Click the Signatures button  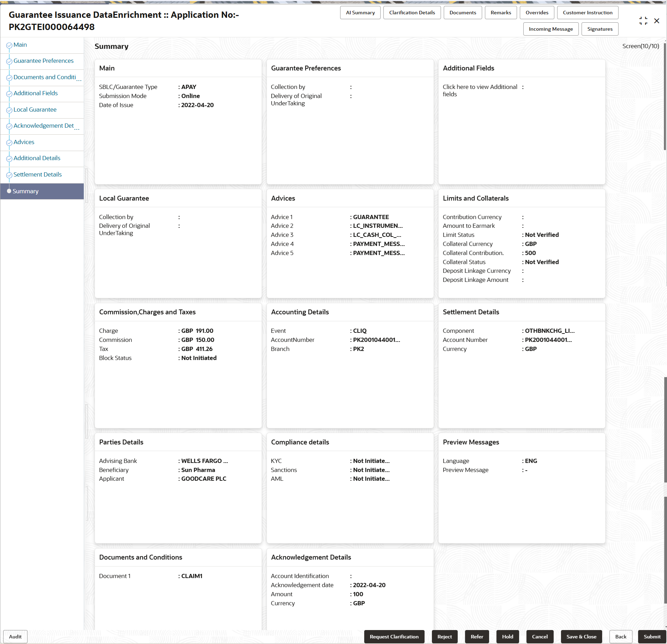[600, 29]
